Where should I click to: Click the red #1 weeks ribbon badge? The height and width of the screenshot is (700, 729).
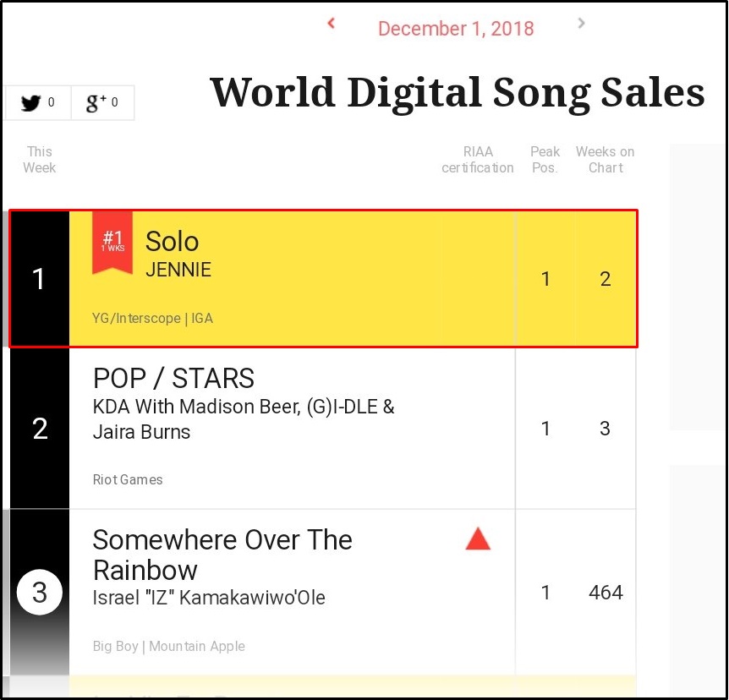112,241
